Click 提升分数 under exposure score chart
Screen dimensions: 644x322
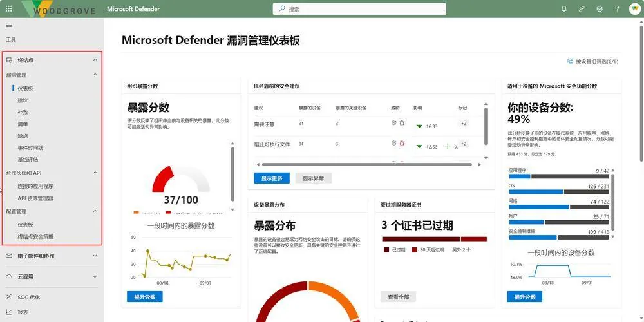pos(144,297)
